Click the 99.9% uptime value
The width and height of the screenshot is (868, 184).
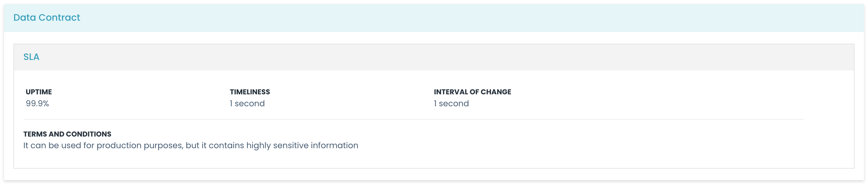[x=37, y=104]
